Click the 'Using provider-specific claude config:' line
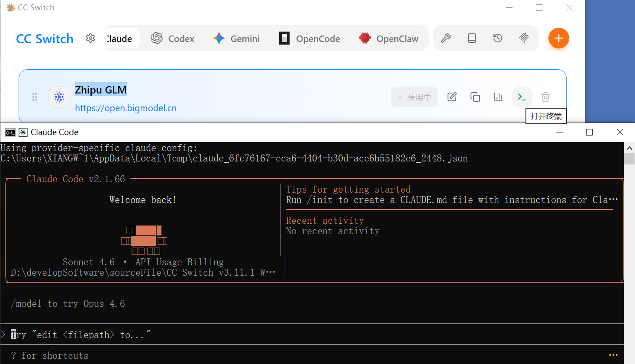 tap(99, 148)
